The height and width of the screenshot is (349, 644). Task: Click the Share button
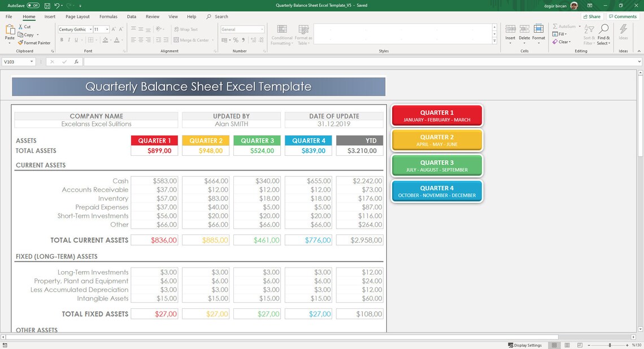coord(592,16)
